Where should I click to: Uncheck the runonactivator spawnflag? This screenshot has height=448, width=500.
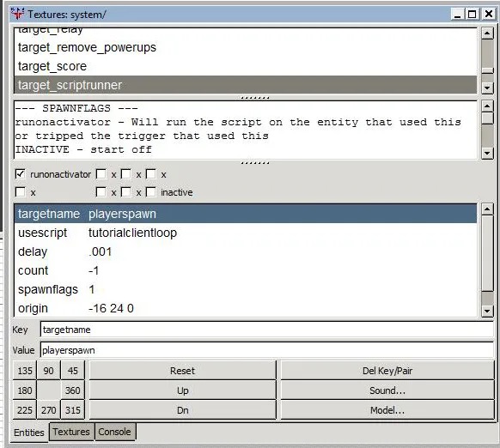(x=20, y=174)
